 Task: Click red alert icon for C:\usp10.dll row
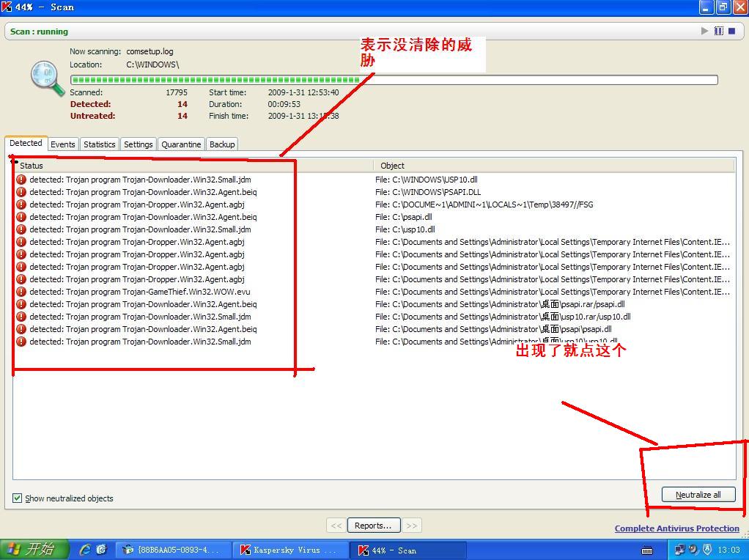click(21, 229)
